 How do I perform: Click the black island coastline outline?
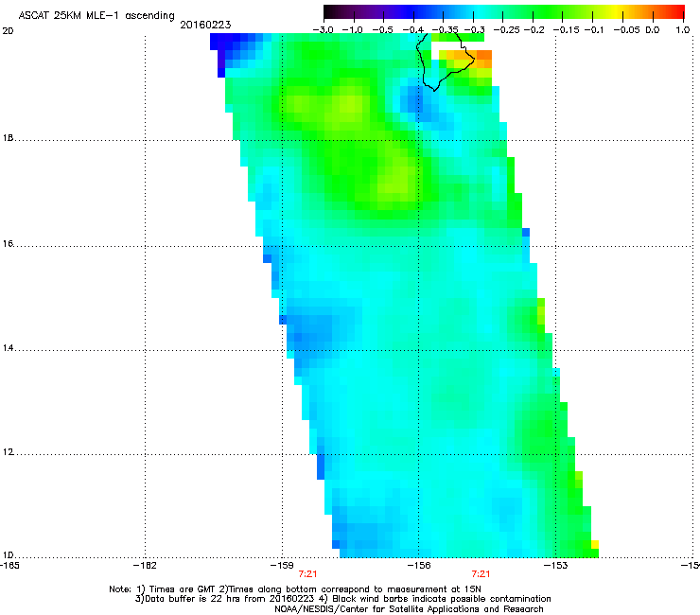click(445, 62)
